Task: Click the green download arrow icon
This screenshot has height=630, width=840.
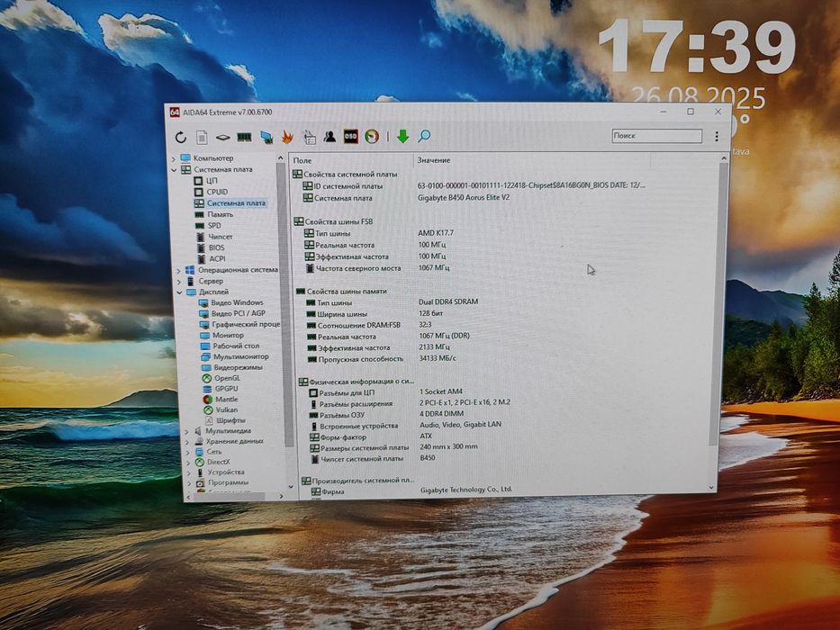Action: (402, 137)
